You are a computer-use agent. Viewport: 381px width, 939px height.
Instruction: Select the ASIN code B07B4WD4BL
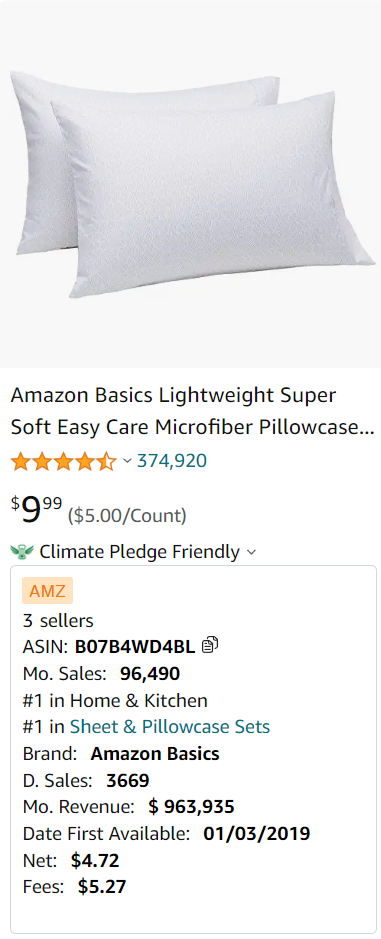pyautogui.click(x=135, y=646)
